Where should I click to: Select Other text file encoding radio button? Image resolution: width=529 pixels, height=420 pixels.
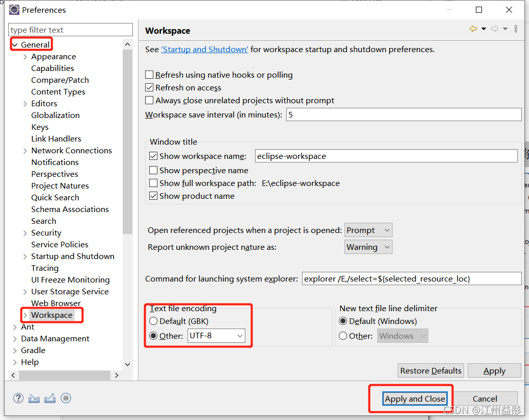(153, 336)
